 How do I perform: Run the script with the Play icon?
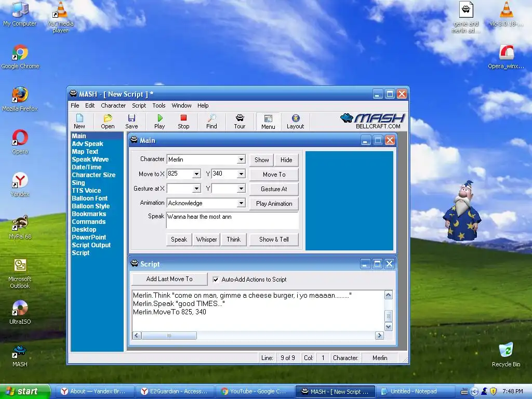click(x=159, y=122)
